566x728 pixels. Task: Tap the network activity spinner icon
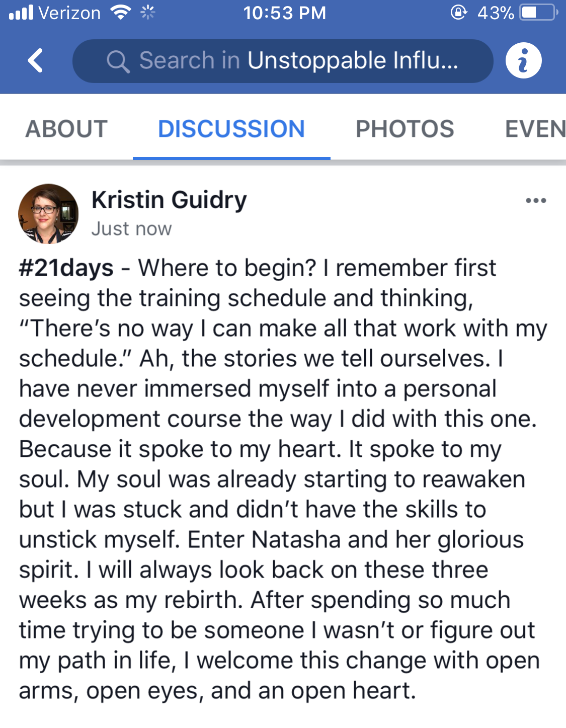[x=147, y=12]
